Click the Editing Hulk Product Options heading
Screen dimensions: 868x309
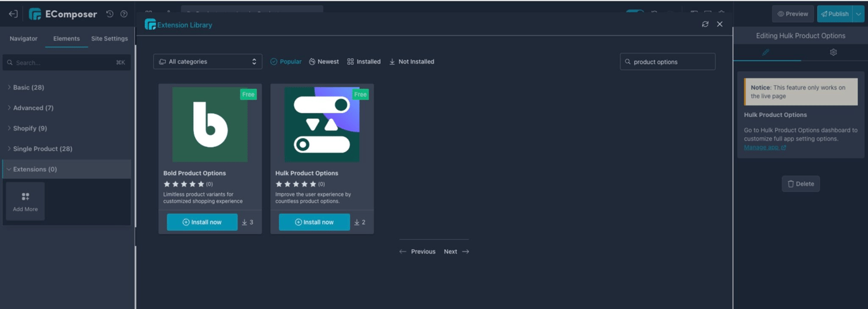click(x=801, y=36)
